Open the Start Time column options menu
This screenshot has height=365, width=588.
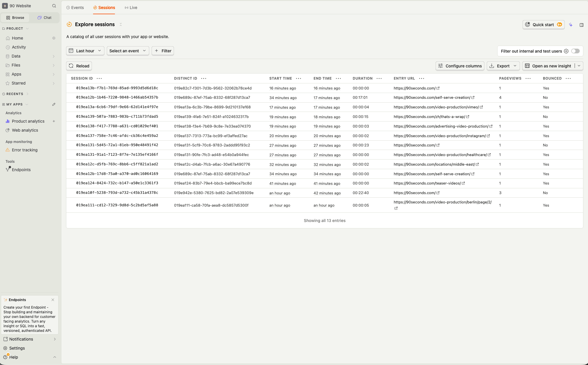(299, 78)
